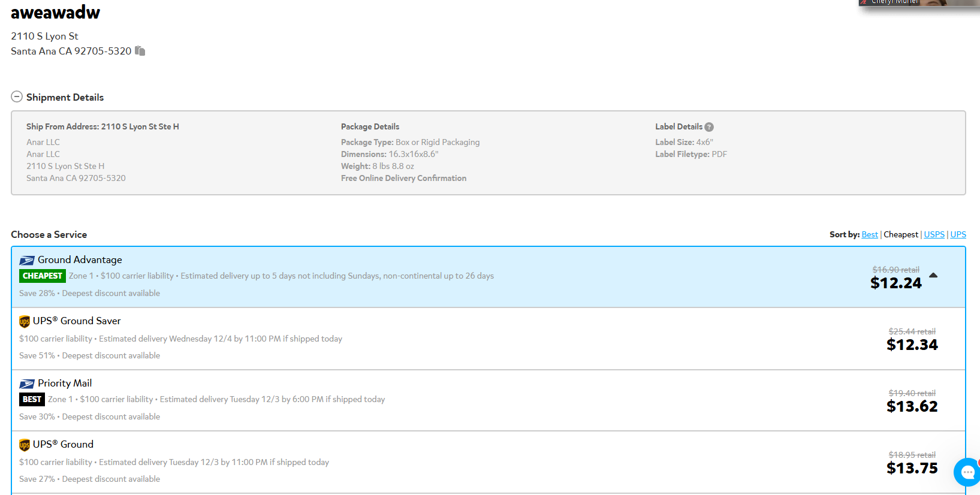Sort services by USPS
The height and width of the screenshot is (495, 980).
pos(934,234)
